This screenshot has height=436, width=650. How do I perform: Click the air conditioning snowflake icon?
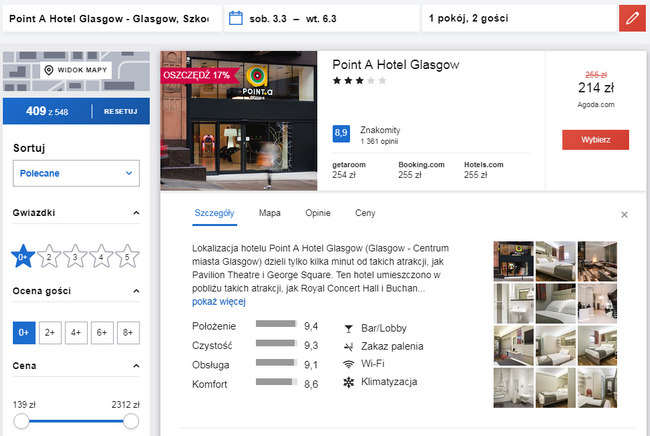coord(348,382)
